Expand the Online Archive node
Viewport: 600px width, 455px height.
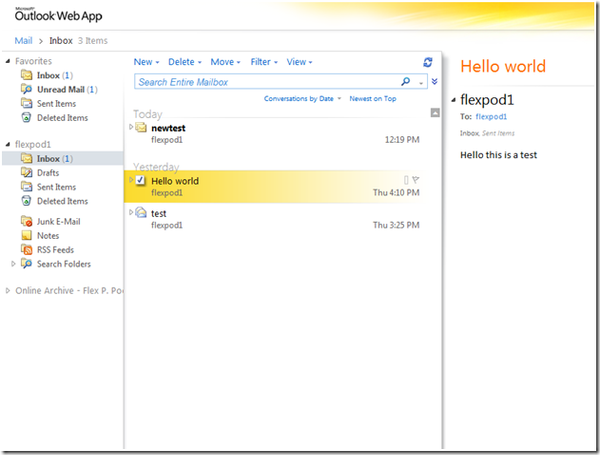pyautogui.click(x=8, y=291)
